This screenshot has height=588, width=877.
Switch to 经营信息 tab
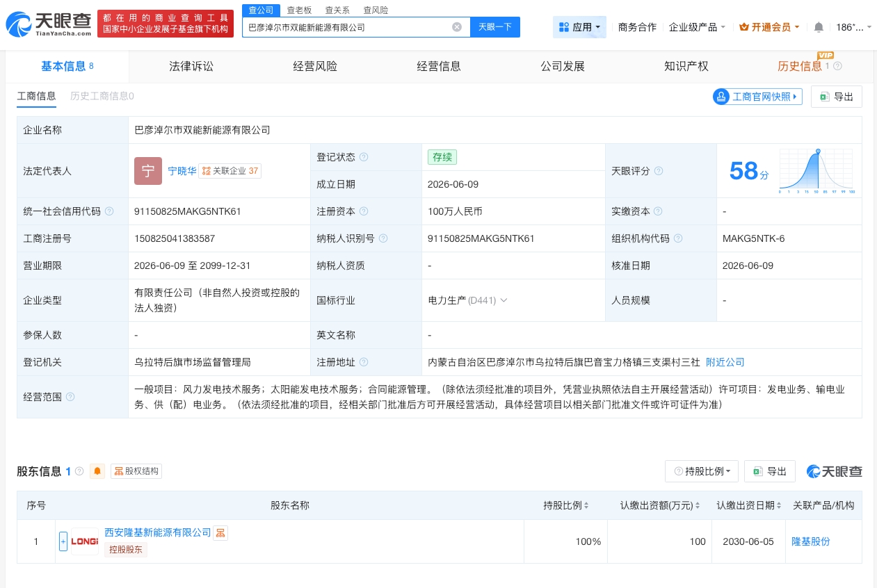pos(439,66)
